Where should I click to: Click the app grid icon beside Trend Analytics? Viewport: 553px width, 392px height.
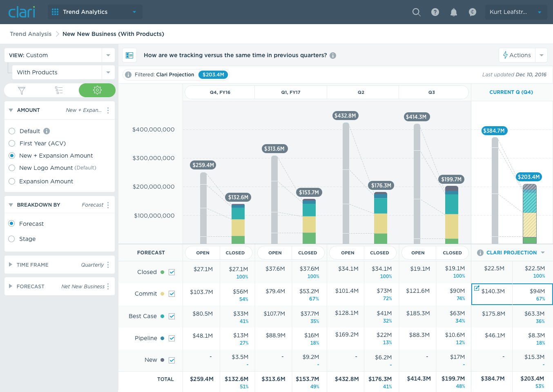pos(55,12)
